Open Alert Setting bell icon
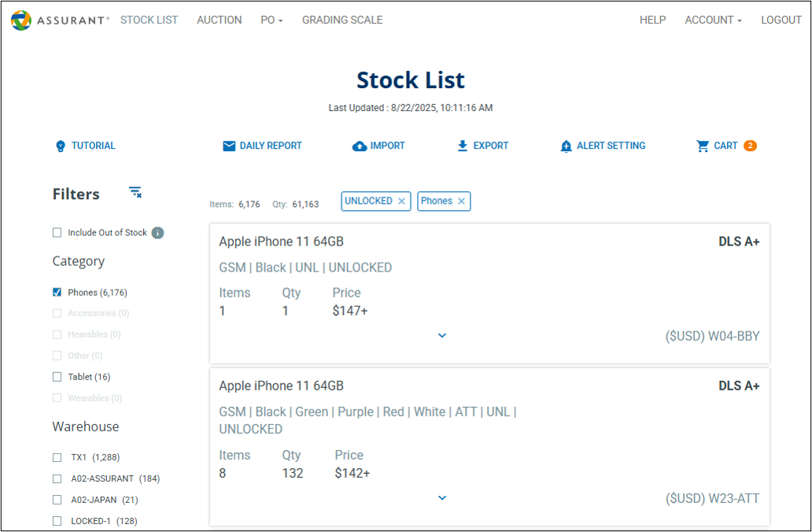812x532 pixels. coord(566,146)
